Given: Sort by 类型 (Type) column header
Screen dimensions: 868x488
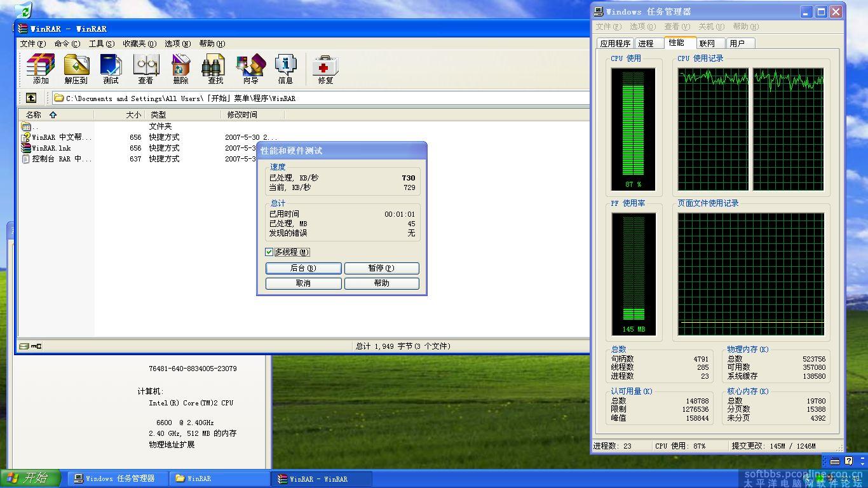Looking at the screenshot, I should point(182,115).
